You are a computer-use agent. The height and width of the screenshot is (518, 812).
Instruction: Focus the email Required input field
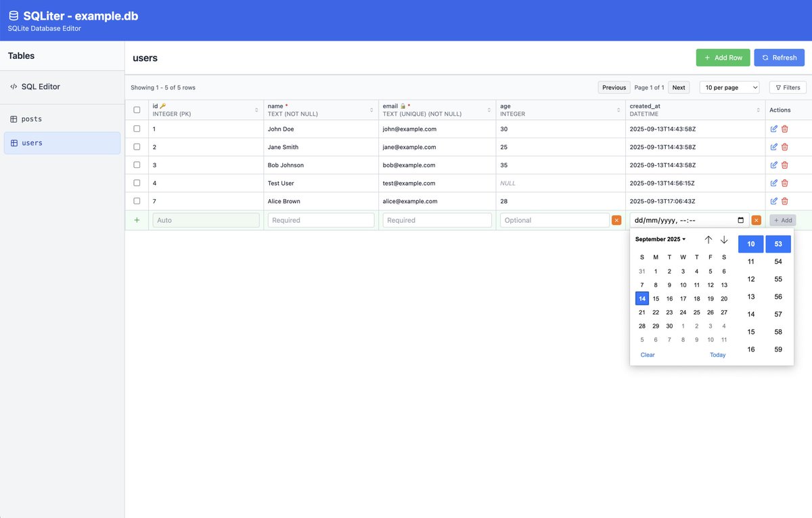coord(437,220)
